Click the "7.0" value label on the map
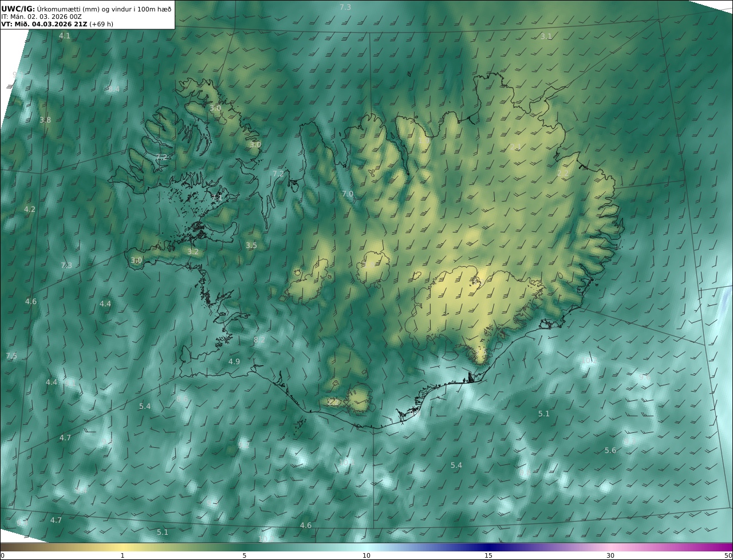733x560 pixels. tap(348, 194)
